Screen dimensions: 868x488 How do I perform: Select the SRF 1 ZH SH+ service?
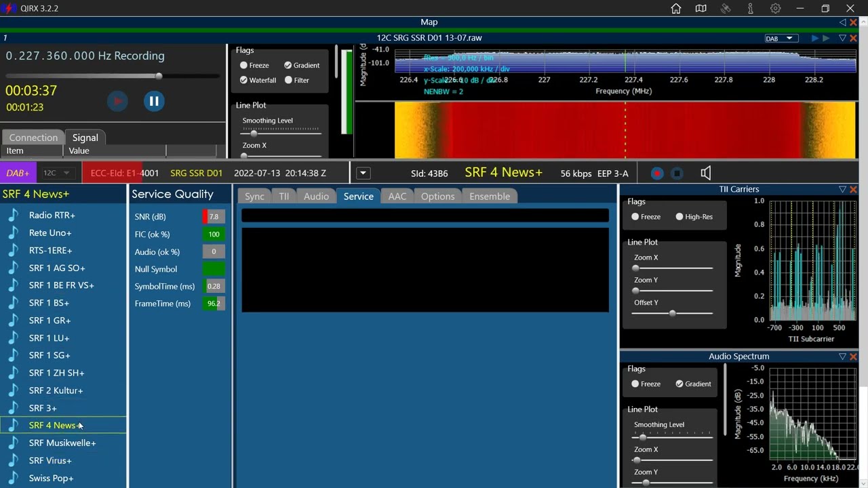pyautogui.click(x=63, y=373)
